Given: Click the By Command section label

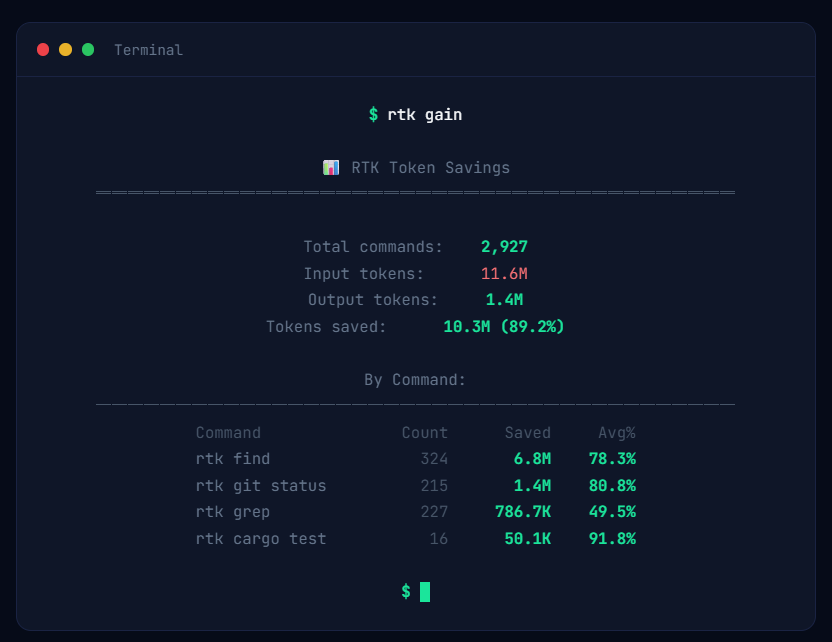Looking at the screenshot, I should click(415, 379).
